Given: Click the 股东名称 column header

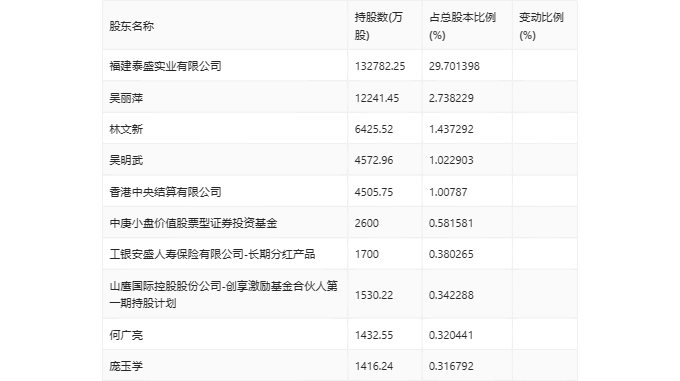Looking at the screenshot, I should point(131,26).
